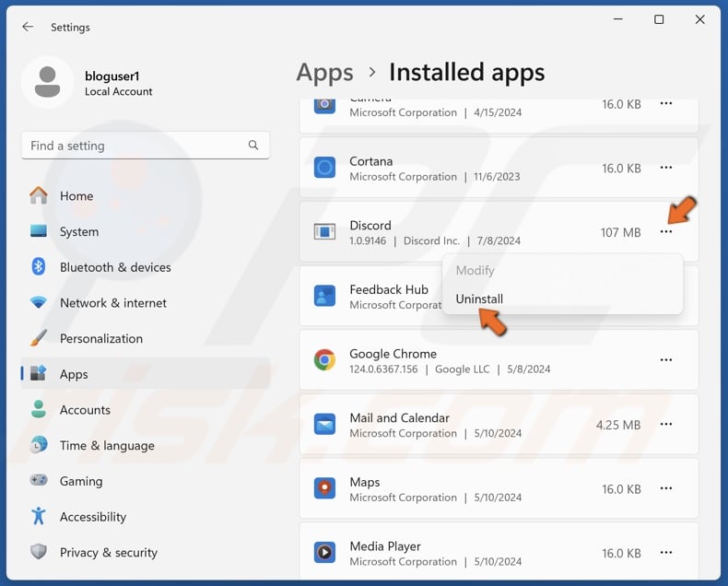Click the Camera app icon

click(x=324, y=105)
